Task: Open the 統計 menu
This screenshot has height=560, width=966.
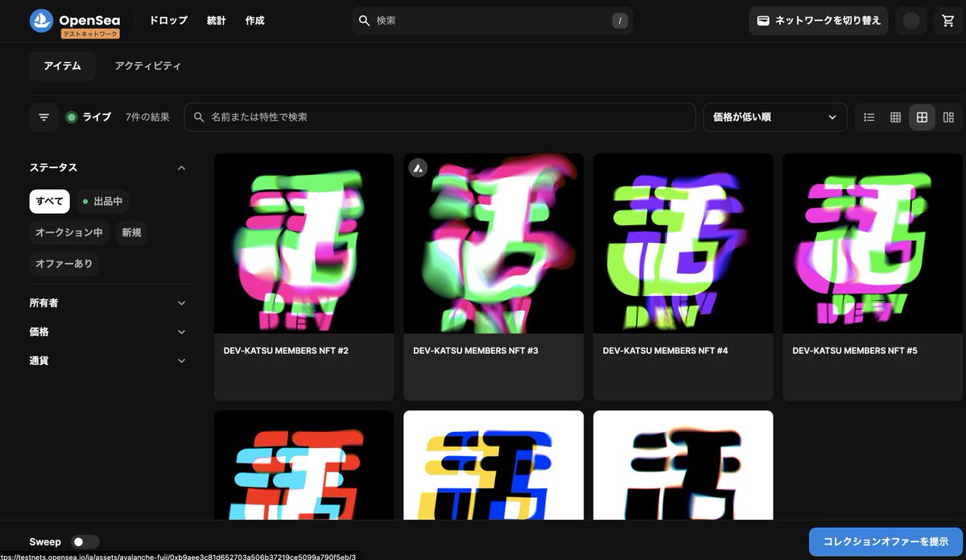Action: 217,21
